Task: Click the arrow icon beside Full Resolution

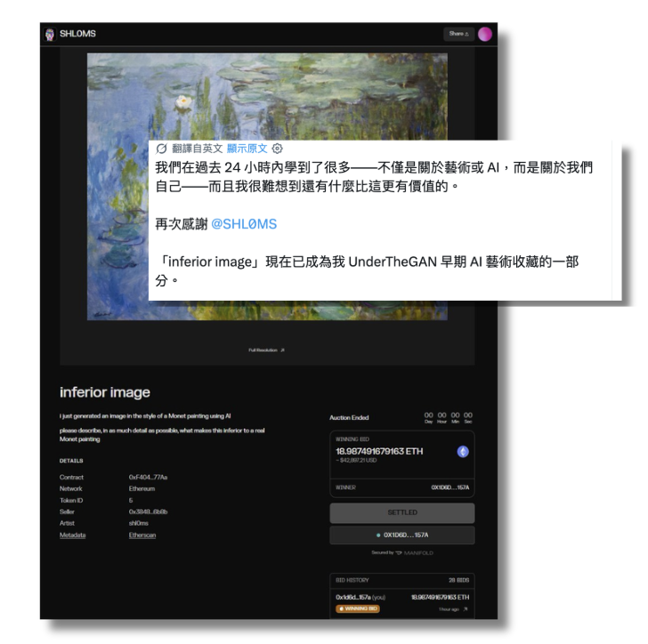Action: point(283,350)
